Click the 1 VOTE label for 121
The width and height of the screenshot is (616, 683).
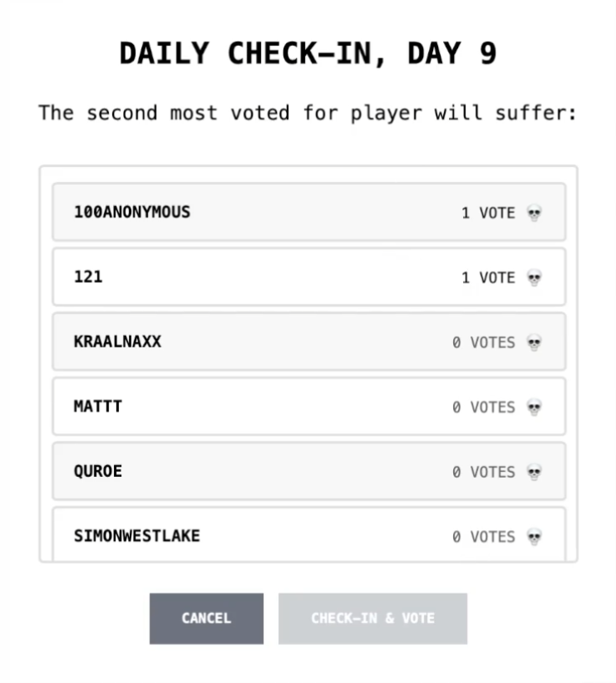click(x=488, y=278)
